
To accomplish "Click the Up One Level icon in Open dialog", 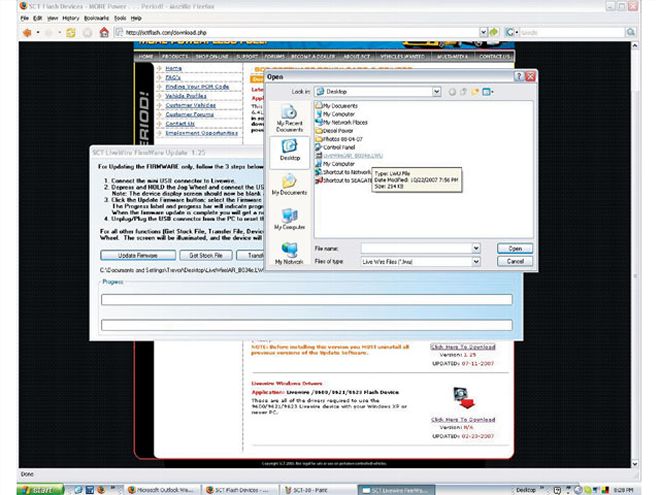I will (463, 92).
